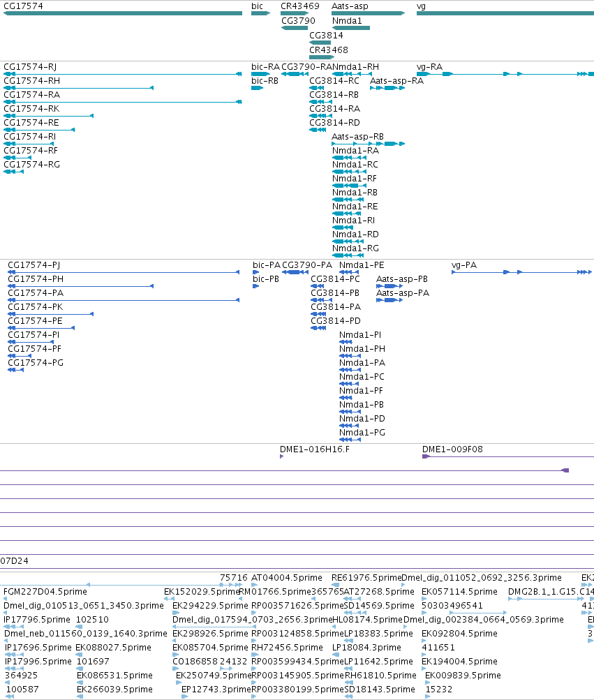
Task: Select the bic gene arrow in gene track
Action: click(x=261, y=13)
